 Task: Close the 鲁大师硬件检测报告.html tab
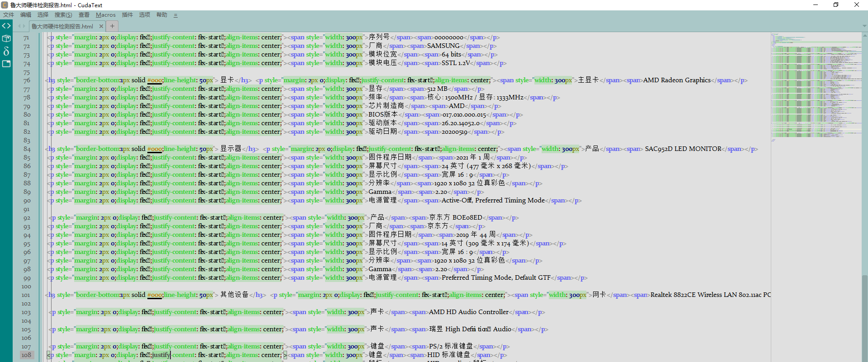point(101,26)
